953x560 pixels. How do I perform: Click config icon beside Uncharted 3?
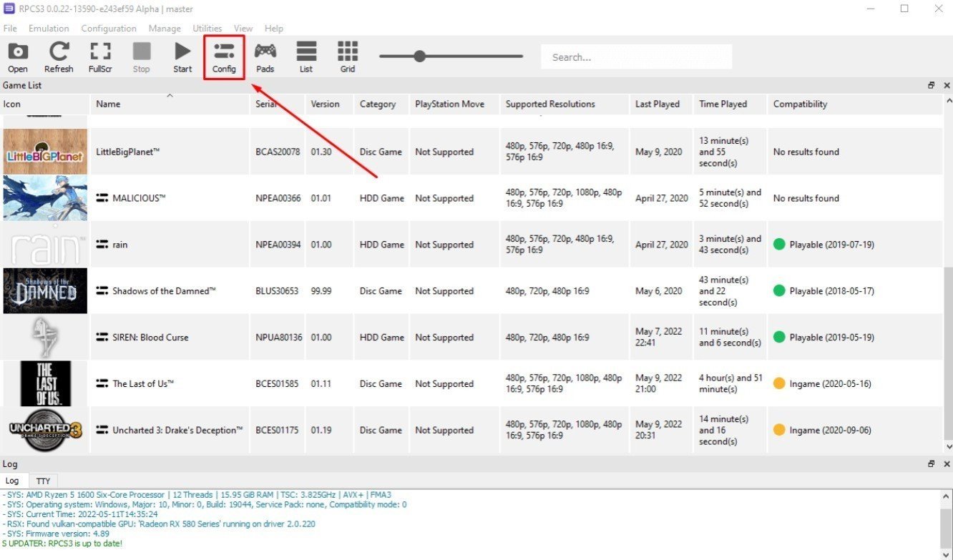102,431
